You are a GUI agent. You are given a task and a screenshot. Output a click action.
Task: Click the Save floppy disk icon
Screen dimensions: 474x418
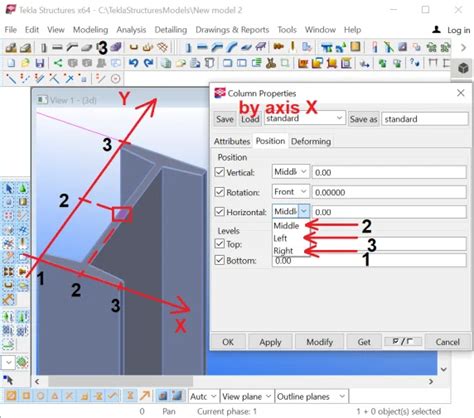click(x=40, y=63)
